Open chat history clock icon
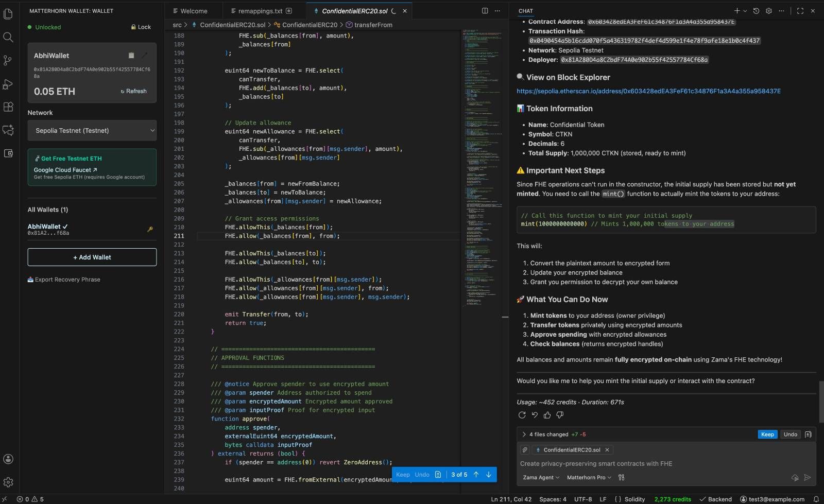Image resolution: width=824 pixels, height=504 pixels. [756, 11]
